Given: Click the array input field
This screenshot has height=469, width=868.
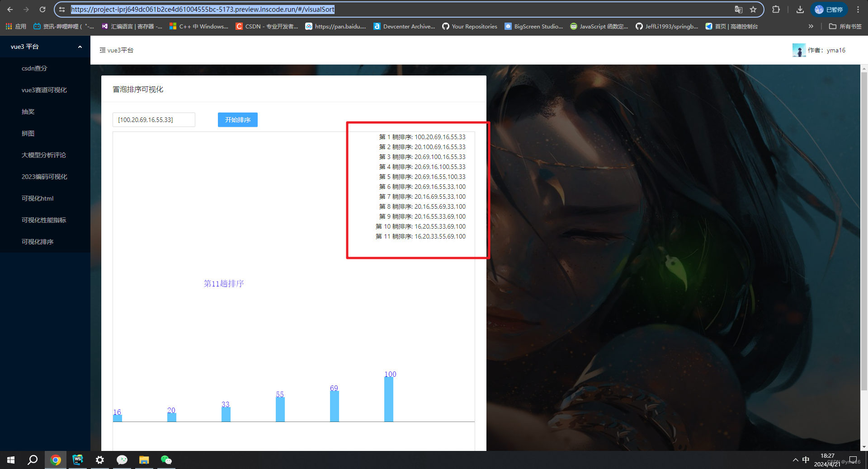Looking at the screenshot, I should pyautogui.click(x=154, y=120).
